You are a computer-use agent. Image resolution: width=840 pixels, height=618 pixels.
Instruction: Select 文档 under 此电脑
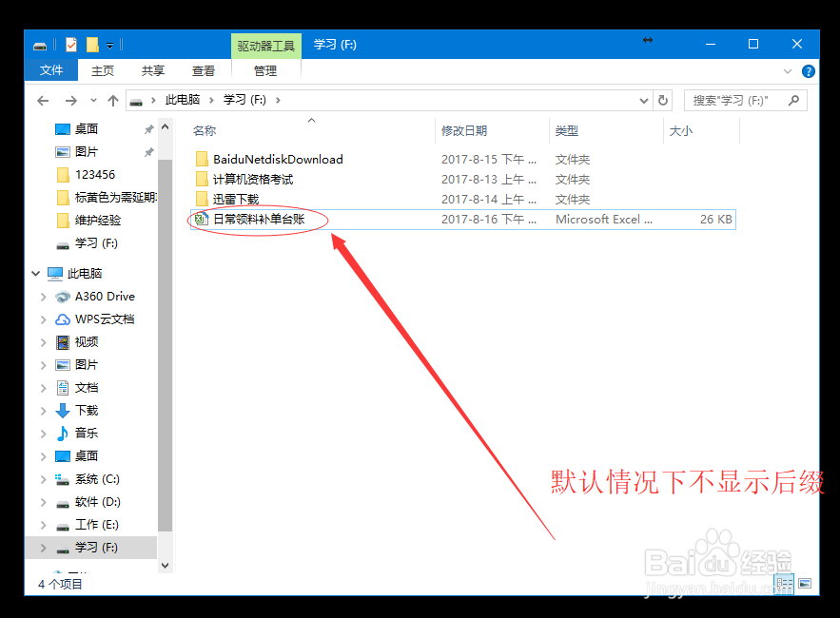[87, 388]
